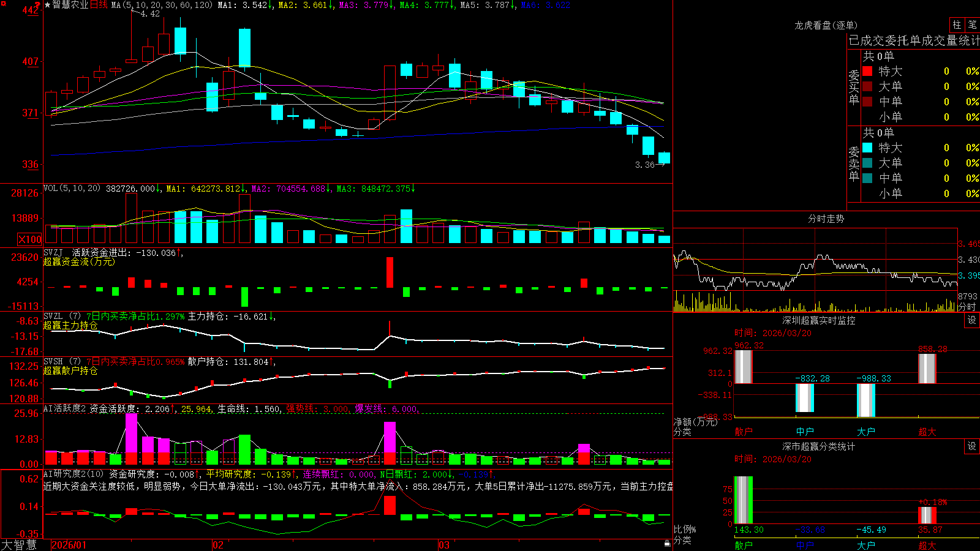Click the 委卖单 section label
The image size is (980, 551).
[x=854, y=163]
